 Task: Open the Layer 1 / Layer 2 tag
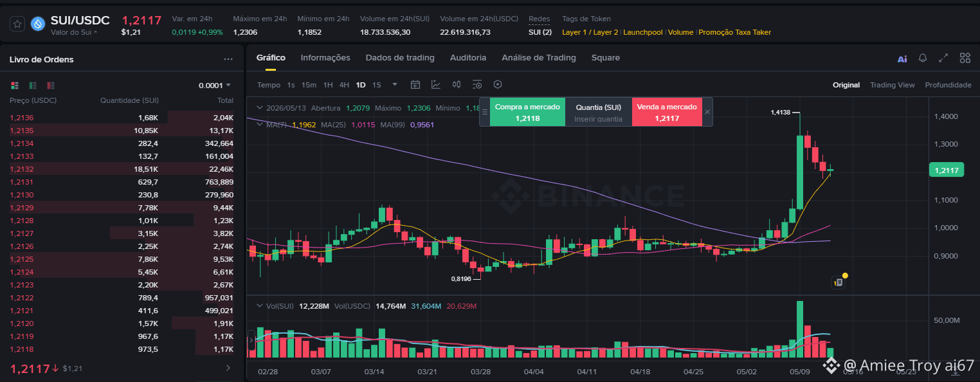[590, 32]
